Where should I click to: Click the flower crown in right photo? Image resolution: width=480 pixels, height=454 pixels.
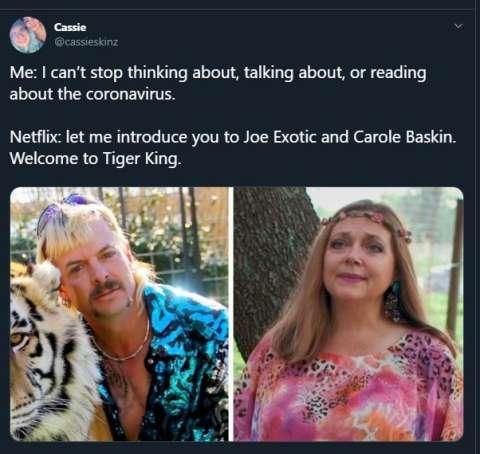367,220
